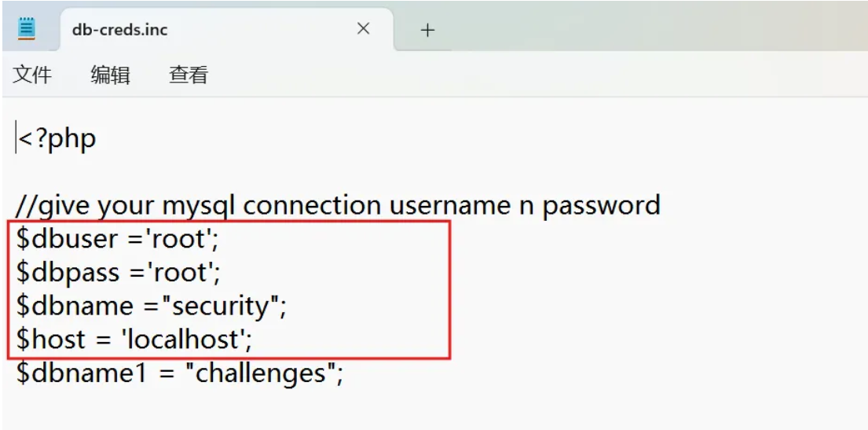Click the 'localhost' host value

183,339
